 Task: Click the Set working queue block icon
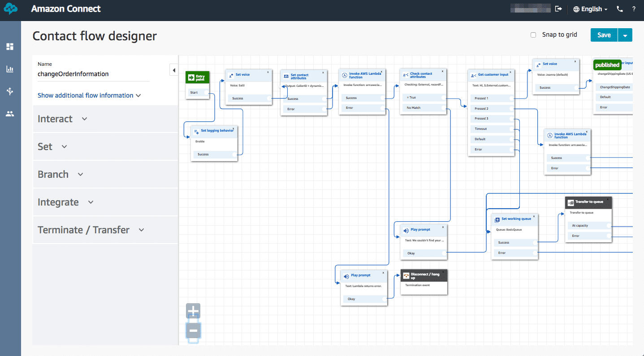tap(497, 220)
